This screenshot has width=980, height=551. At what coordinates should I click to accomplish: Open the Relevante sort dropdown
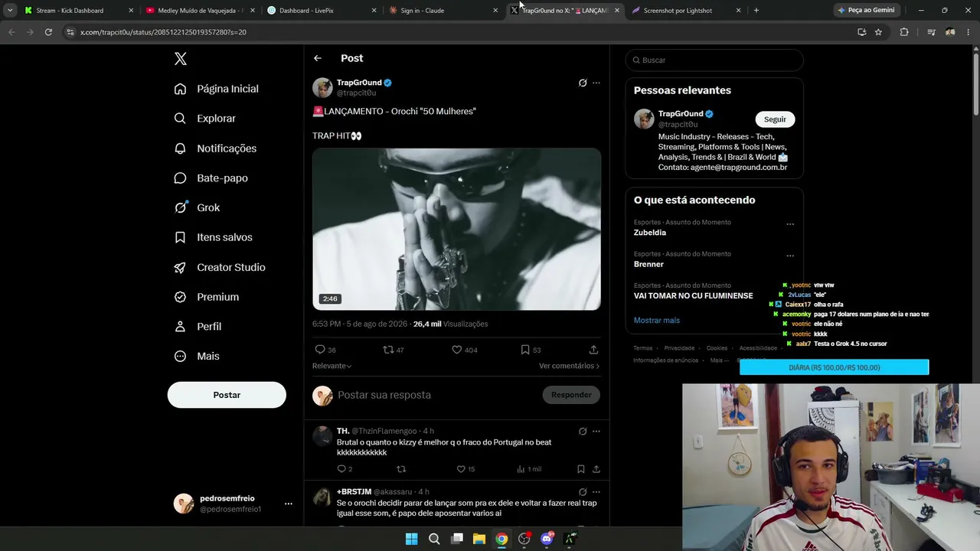(332, 366)
